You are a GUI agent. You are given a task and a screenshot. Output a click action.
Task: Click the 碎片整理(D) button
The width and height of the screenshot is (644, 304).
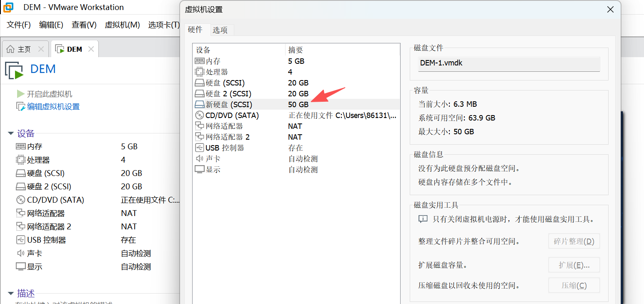tap(574, 241)
